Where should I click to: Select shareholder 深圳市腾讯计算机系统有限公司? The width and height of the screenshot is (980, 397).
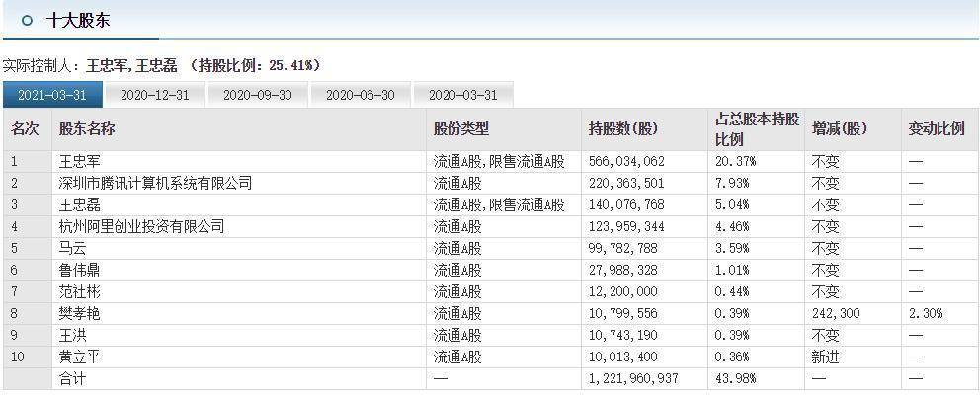[155, 183]
